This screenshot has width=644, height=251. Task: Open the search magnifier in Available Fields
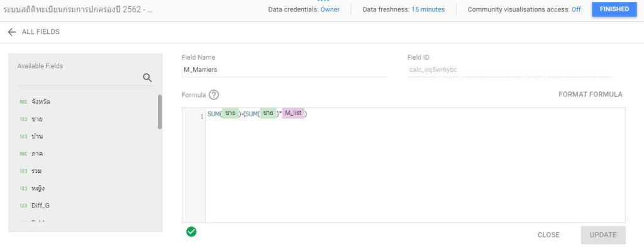[x=147, y=77]
